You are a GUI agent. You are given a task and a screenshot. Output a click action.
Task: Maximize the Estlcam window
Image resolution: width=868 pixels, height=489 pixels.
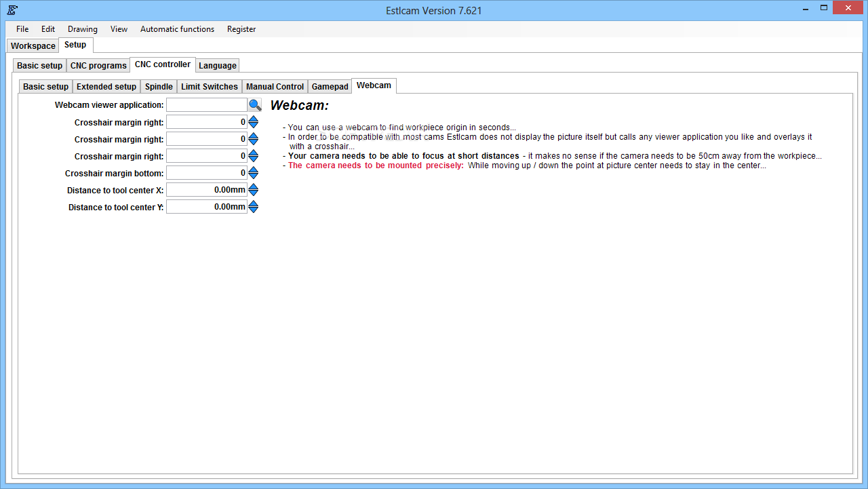(824, 7)
